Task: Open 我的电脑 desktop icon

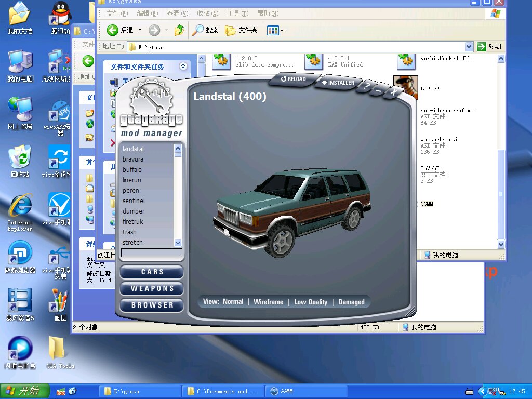Action: [x=20, y=66]
